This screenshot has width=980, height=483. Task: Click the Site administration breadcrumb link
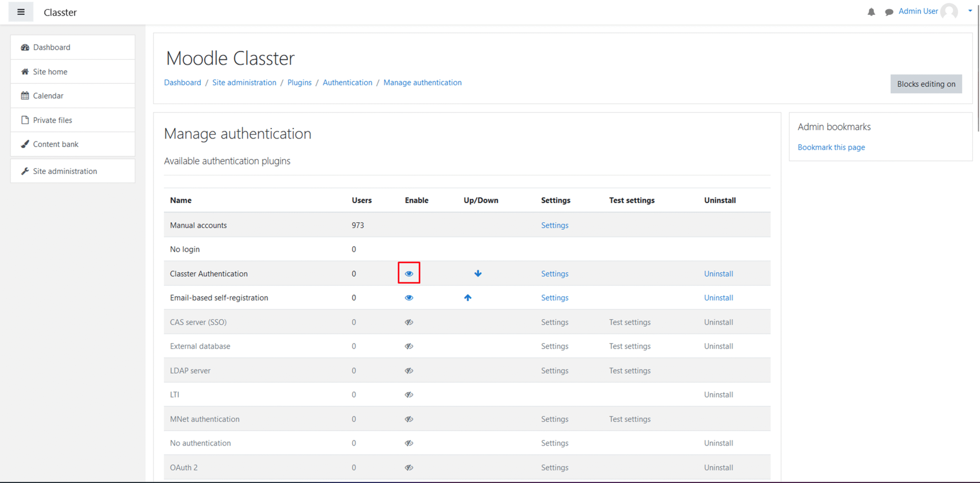(x=244, y=83)
